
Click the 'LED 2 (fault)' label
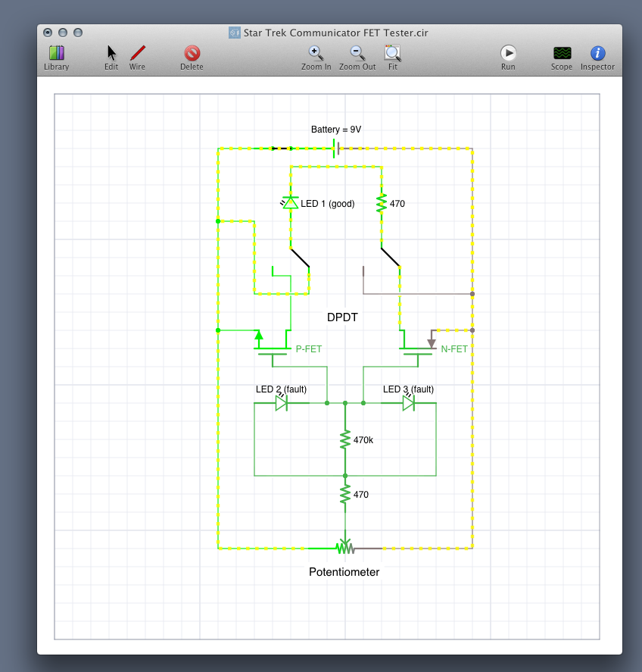[281, 389]
